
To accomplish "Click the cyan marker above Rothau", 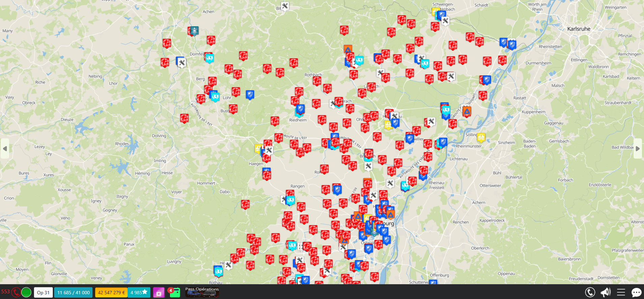I will tap(218, 271).
